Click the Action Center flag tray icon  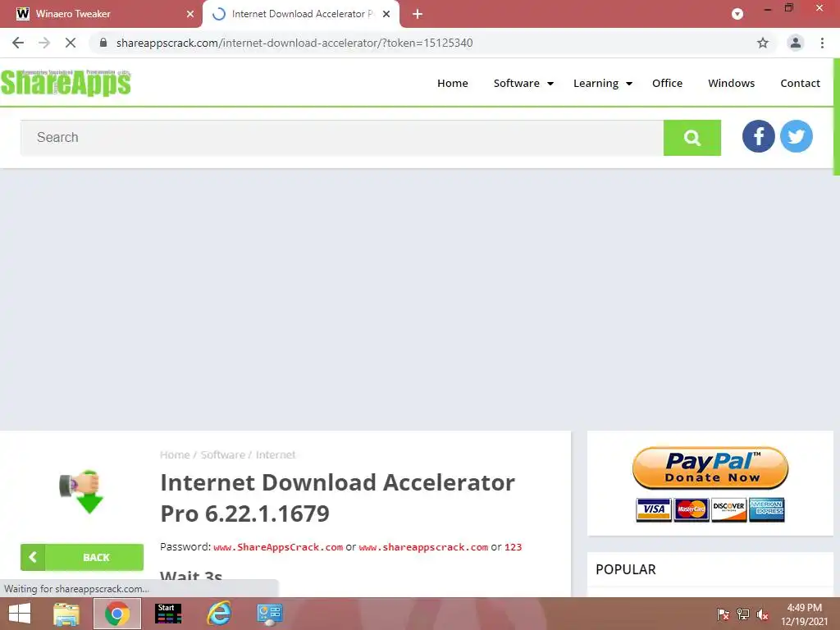(724, 615)
